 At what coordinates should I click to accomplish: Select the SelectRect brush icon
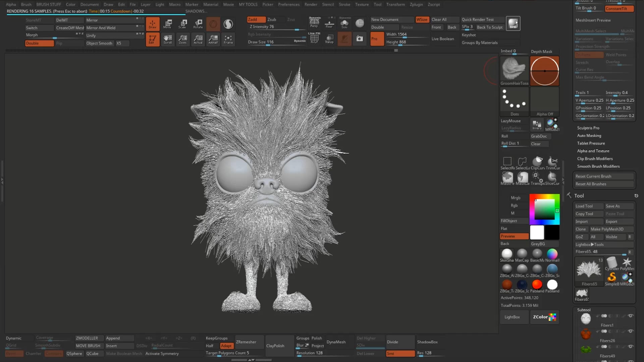click(507, 163)
